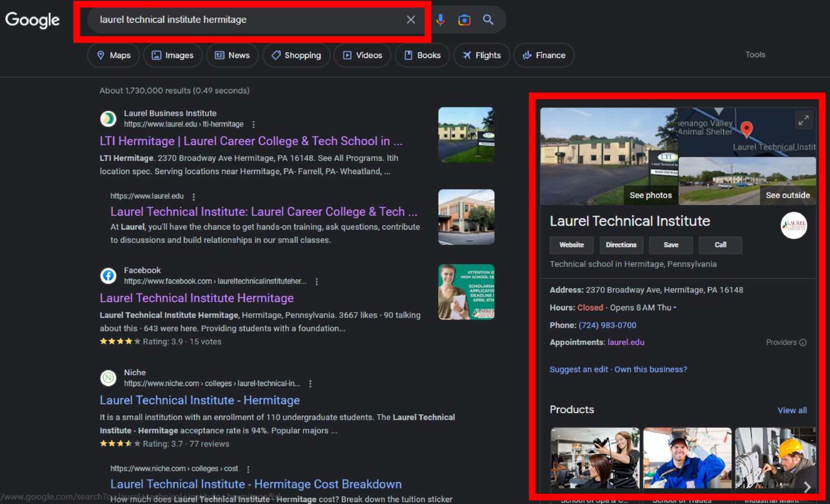The image size is (830, 504).
Task: Click the Save button
Action: [671, 245]
